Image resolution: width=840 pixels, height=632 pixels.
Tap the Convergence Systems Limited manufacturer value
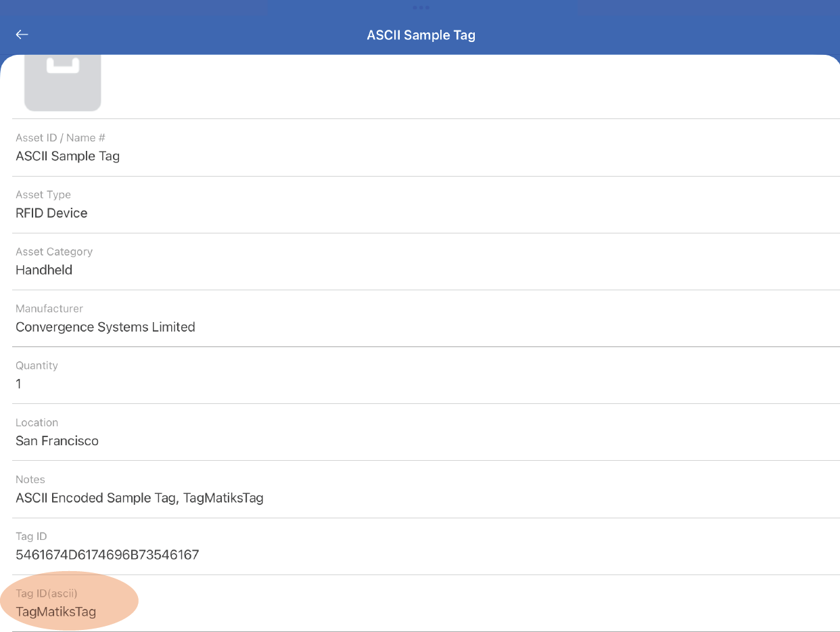coord(106,327)
